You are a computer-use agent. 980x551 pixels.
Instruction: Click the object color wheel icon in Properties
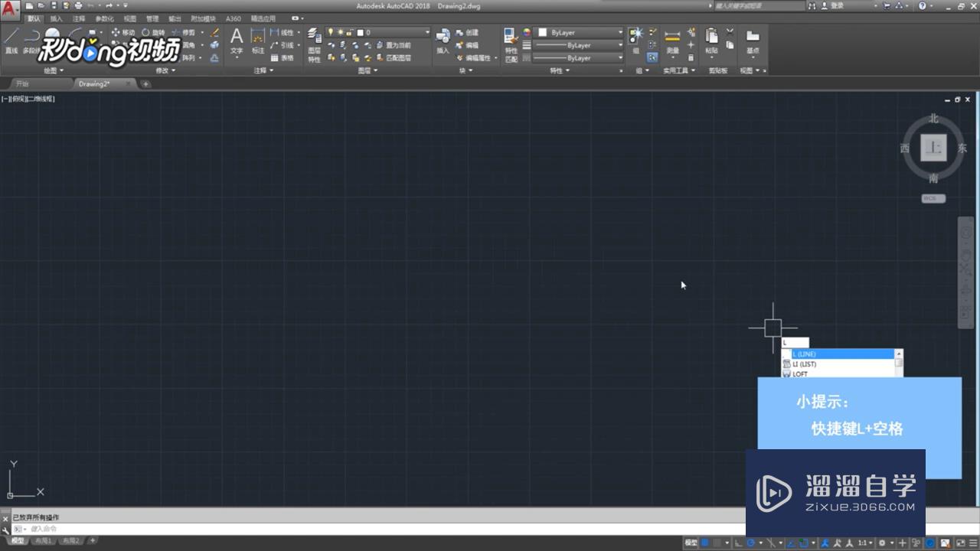[x=527, y=33]
